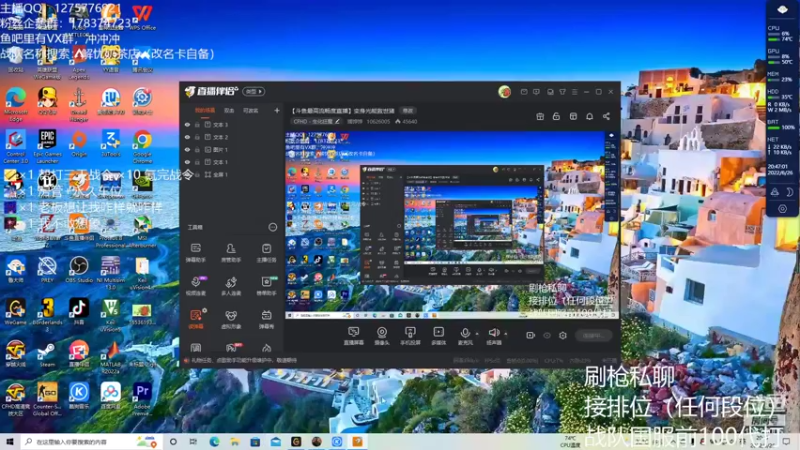This screenshot has width=800, height=450.
Task: Toggle the lock on layer 文本 2
Action: (197, 137)
